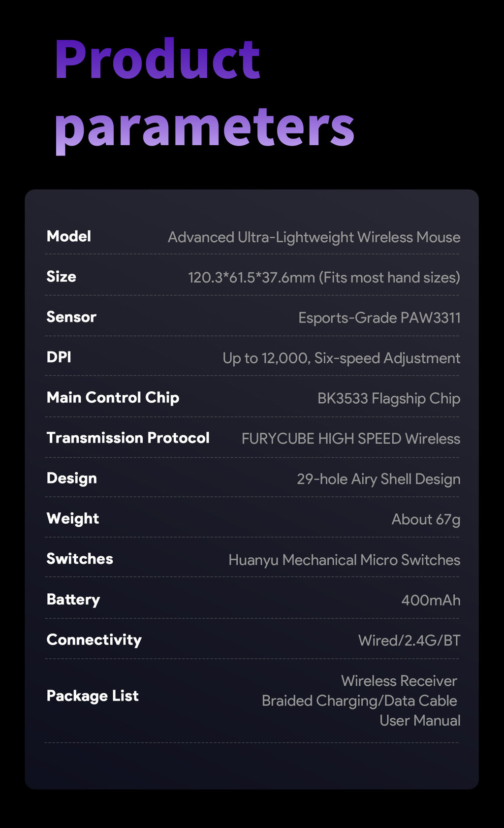504x828 pixels.
Task: Click "FURYCUBE HIGH SPEED Wireless" text
Action: [x=350, y=439]
